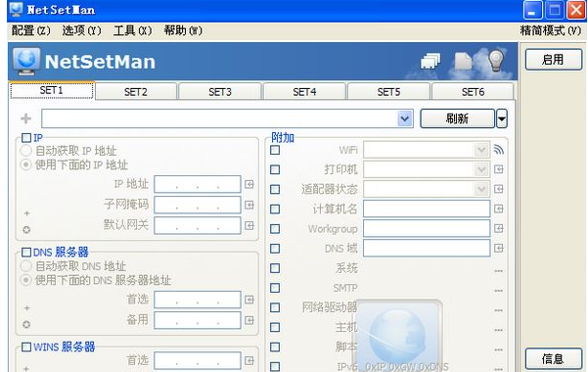The height and width of the screenshot is (372, 588).
Task: Open the 选项(Y) menu
Action: click(x=82, y=30)
